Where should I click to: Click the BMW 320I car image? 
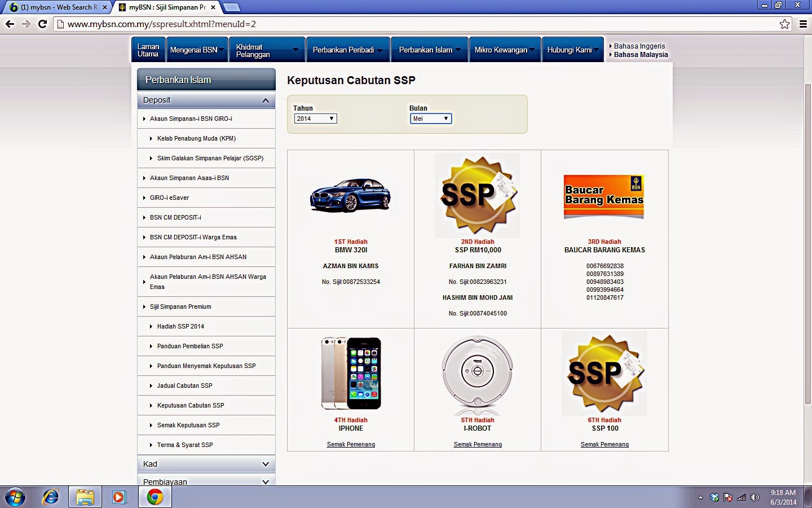pyautogui.click(x=350, y=195)
